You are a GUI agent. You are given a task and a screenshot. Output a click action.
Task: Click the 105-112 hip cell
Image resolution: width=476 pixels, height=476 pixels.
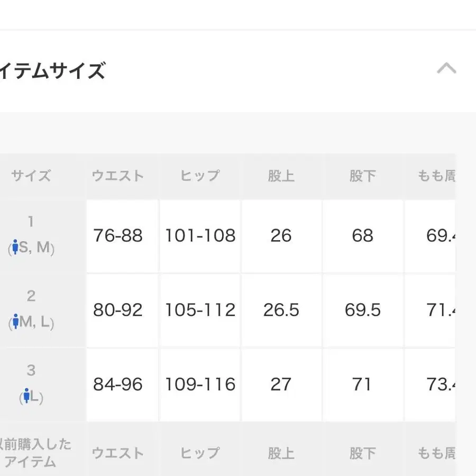[200, 310]
